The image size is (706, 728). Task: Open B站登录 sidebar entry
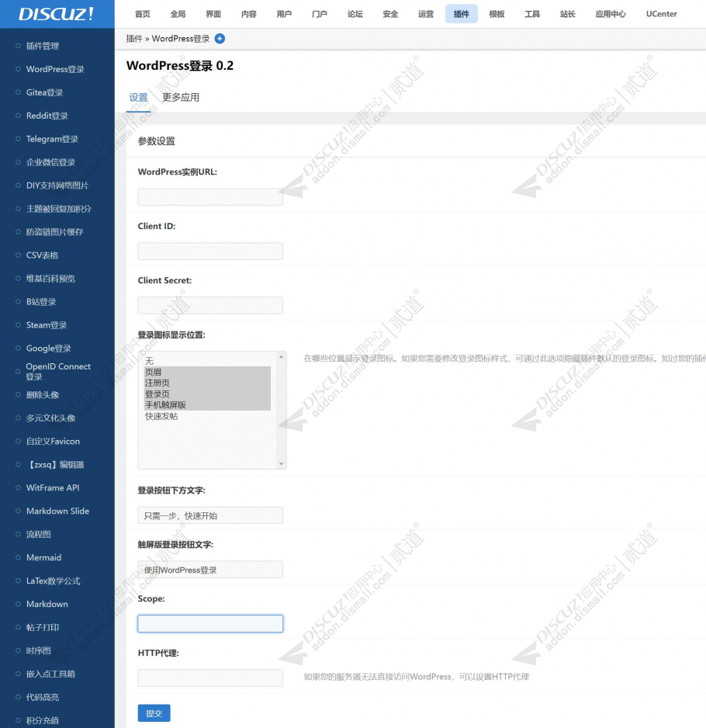click(x=41, y=302)
